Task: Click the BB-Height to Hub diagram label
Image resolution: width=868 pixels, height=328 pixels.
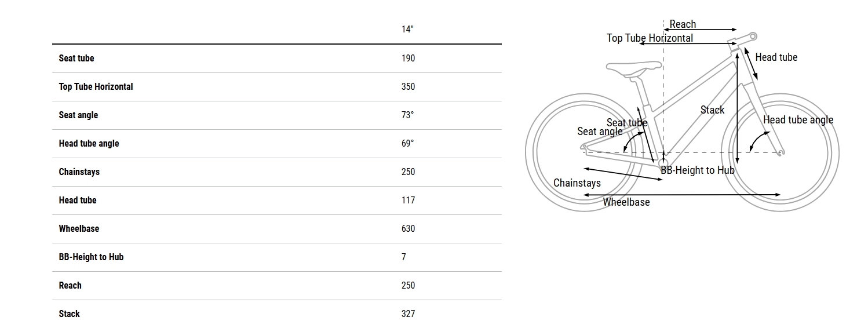Action: 698,170
